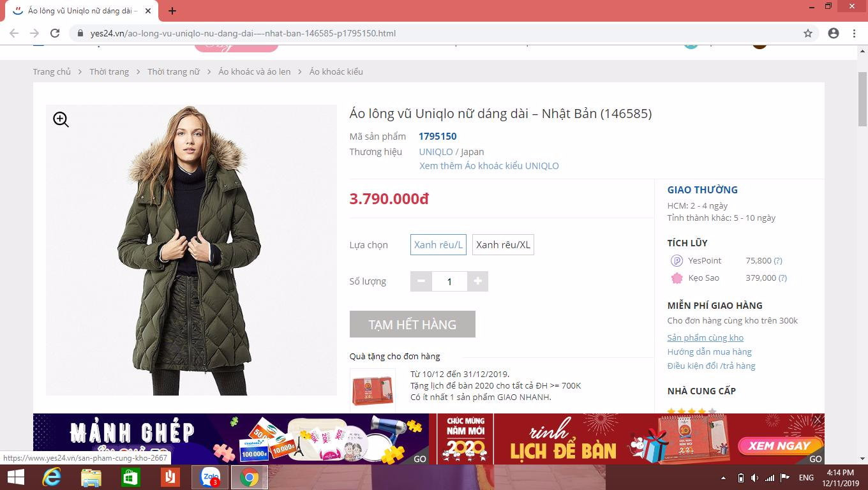This screenshot has height=490, width=868.
Task: Go to Thời trang nữ breadcrumb
Action: (174, 71)
